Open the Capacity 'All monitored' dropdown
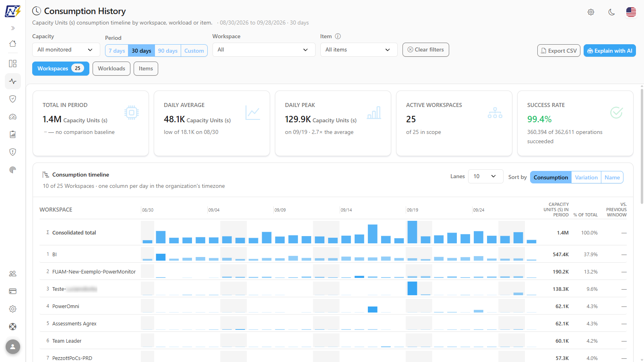Image resolution: width=644 pixels, height=362 pixels. click(66, 50)
